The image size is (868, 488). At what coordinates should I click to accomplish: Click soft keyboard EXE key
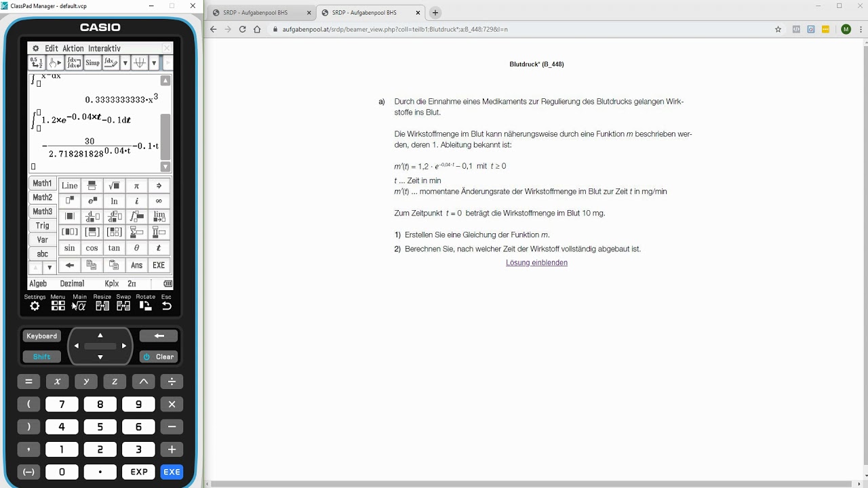[159, 265]
